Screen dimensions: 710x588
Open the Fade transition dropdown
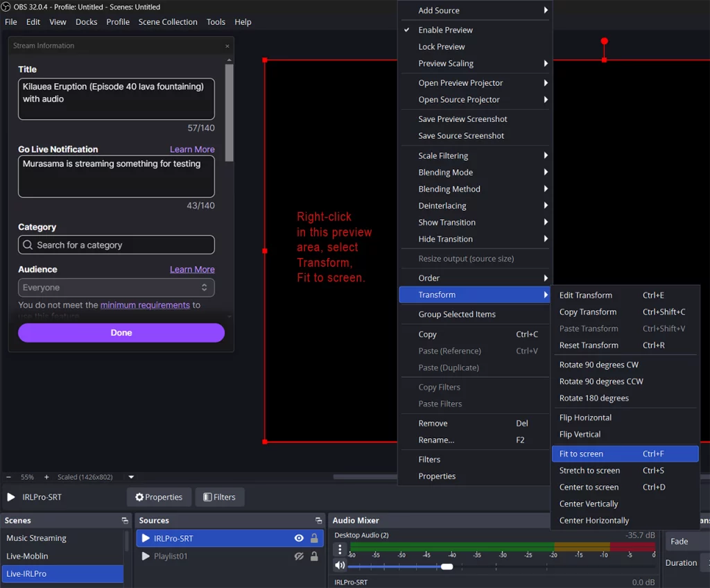(x=686, y=542)
